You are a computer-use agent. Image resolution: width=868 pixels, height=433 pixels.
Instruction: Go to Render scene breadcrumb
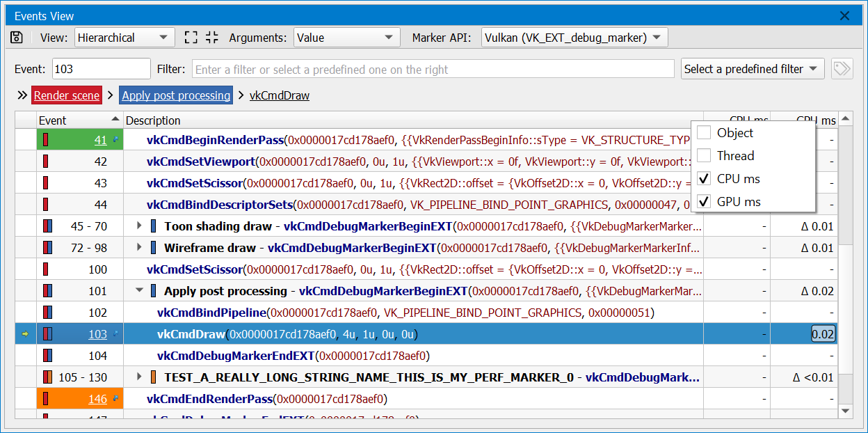tap(67, 95)
